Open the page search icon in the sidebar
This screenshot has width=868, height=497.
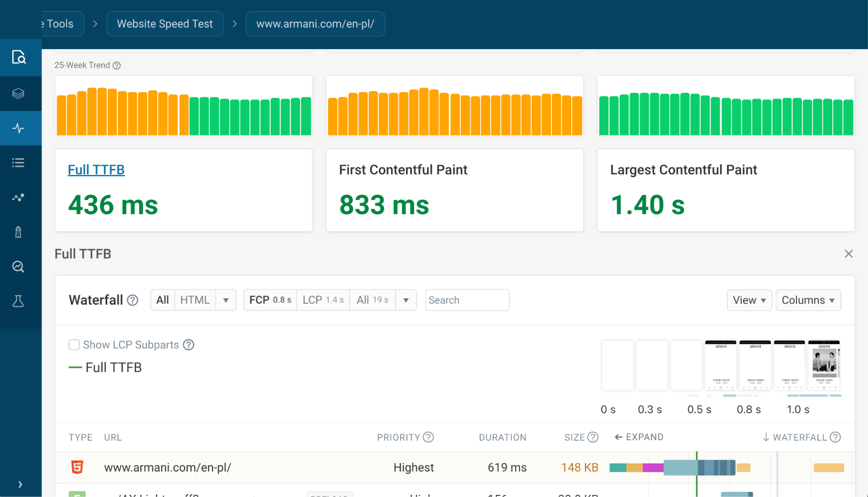tap(19, 57)
